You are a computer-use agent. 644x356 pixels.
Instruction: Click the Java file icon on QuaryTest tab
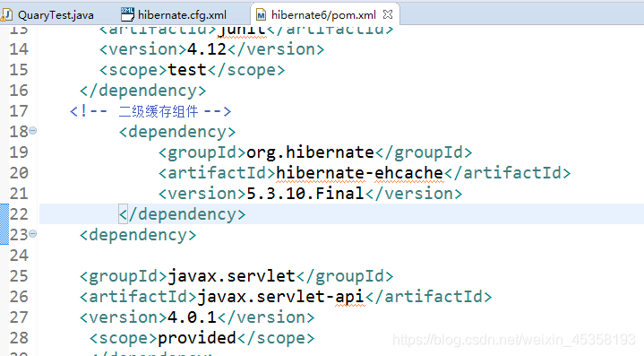(x=6, y=15)
